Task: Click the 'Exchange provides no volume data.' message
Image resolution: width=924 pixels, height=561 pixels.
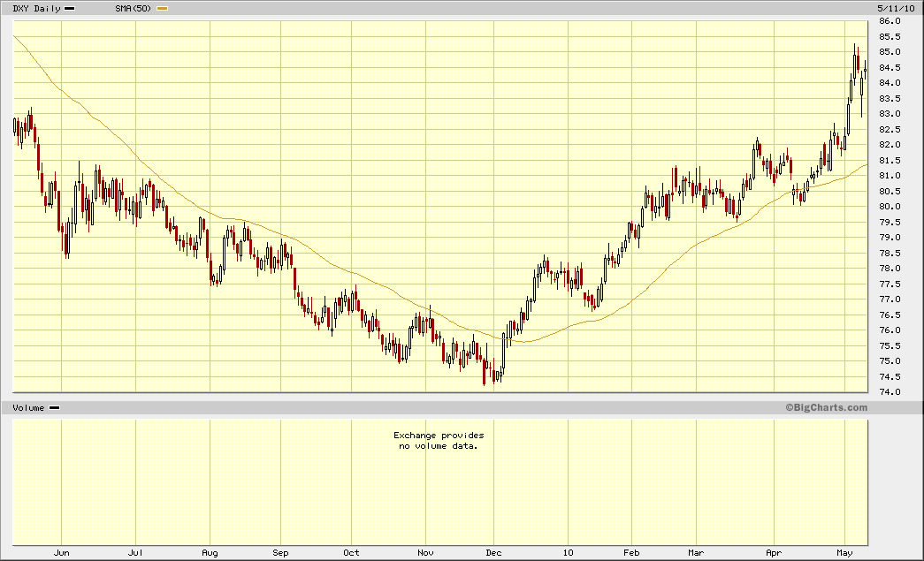Action: (x=439, y=440)
